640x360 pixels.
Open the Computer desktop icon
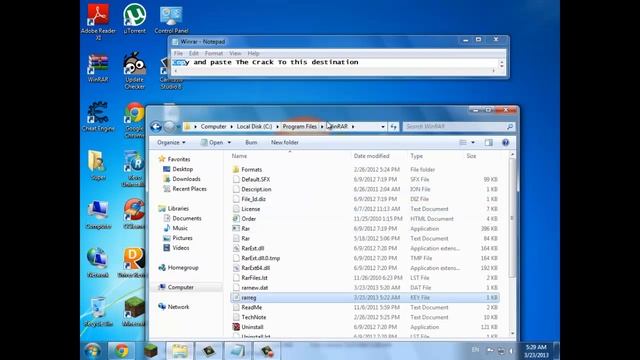tap(98, 215)
